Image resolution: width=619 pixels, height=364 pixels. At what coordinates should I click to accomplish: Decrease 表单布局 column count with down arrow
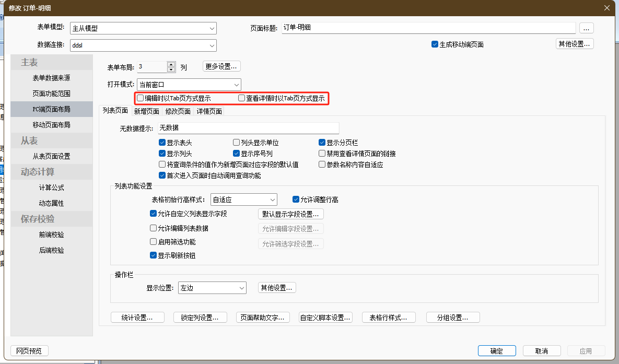point(171,69)
